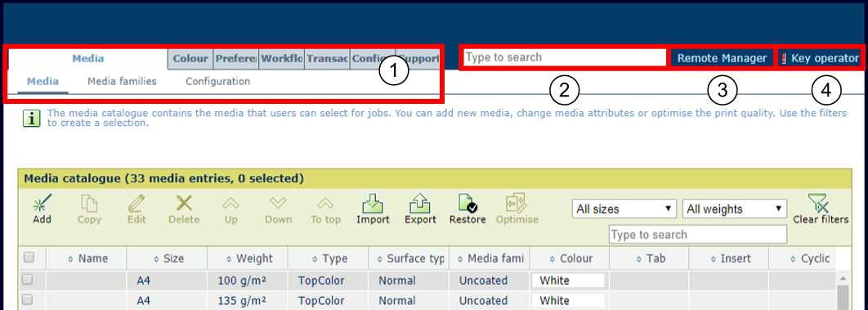
Task: Tick checkbox for A4 135 g/m² row
Action: (x=27, y=300)
